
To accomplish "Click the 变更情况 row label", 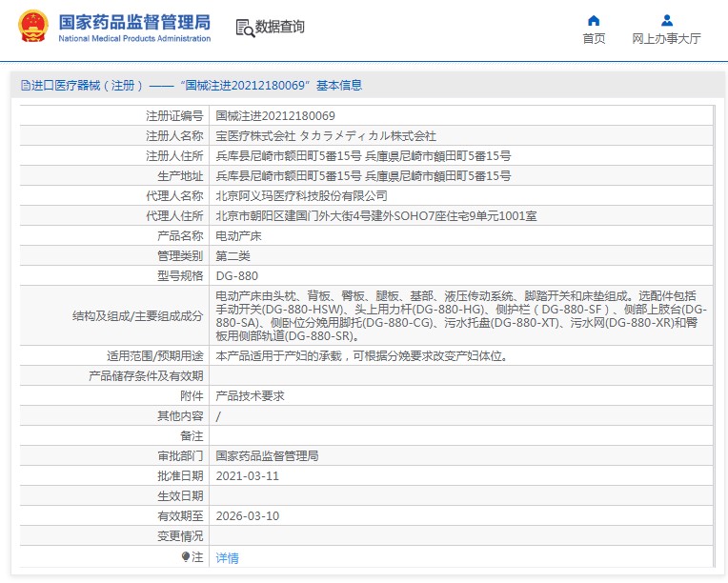I will click(x=180, y=536).
